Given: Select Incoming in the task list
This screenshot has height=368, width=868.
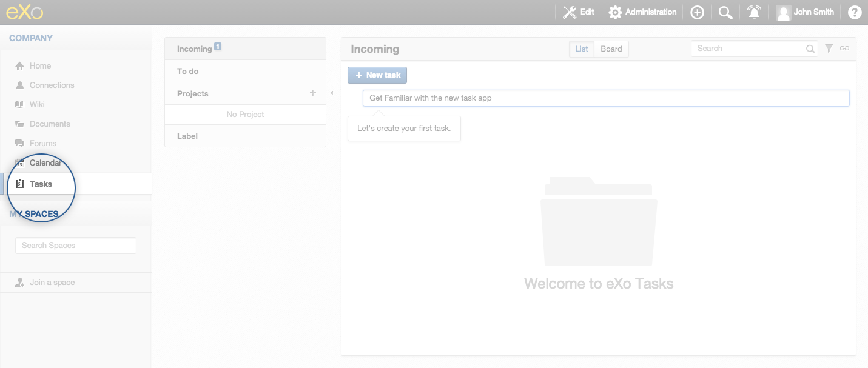Looking at the screenshot, I should coord(245,49).
